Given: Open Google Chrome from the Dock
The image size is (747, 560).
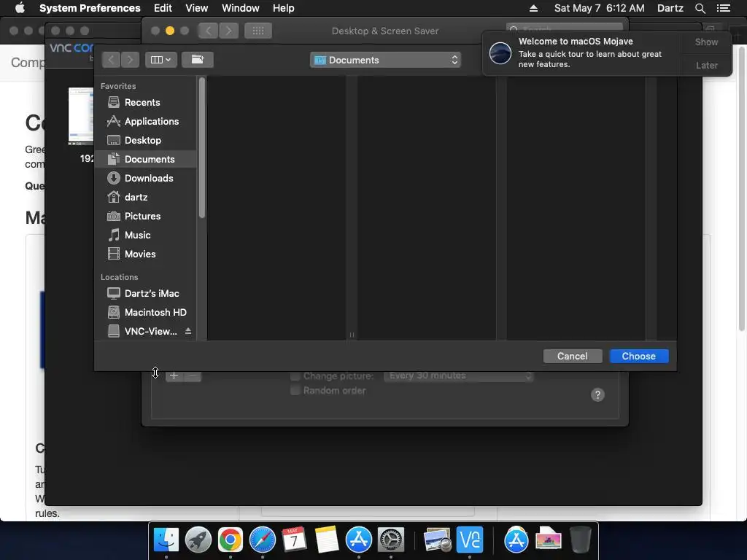Looking at the screenshot, I should (230, 540).
